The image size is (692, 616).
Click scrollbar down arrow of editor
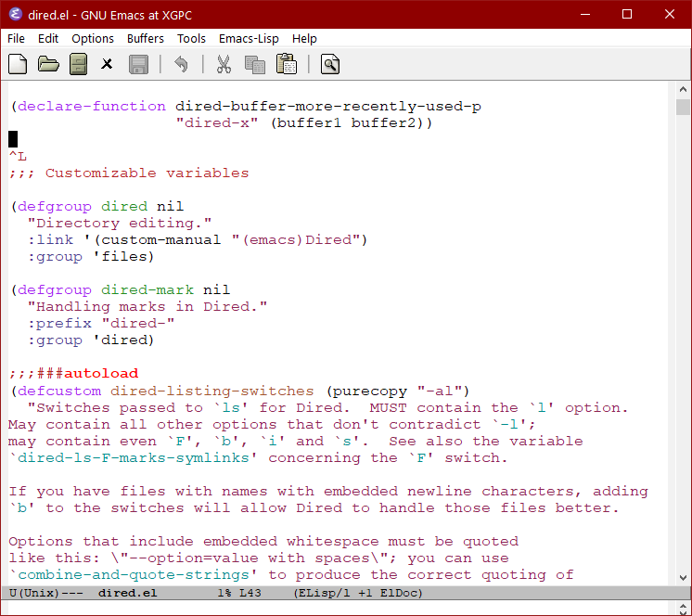pos(683,578)
